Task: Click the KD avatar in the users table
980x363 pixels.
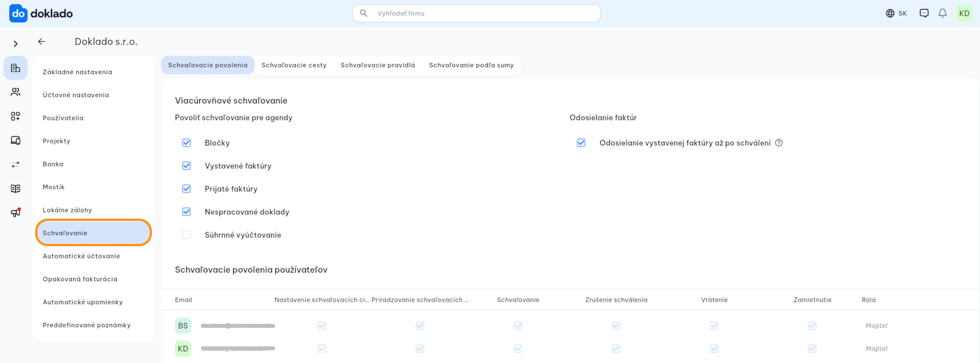Action: pyautogui.click(x=183, y=349)
